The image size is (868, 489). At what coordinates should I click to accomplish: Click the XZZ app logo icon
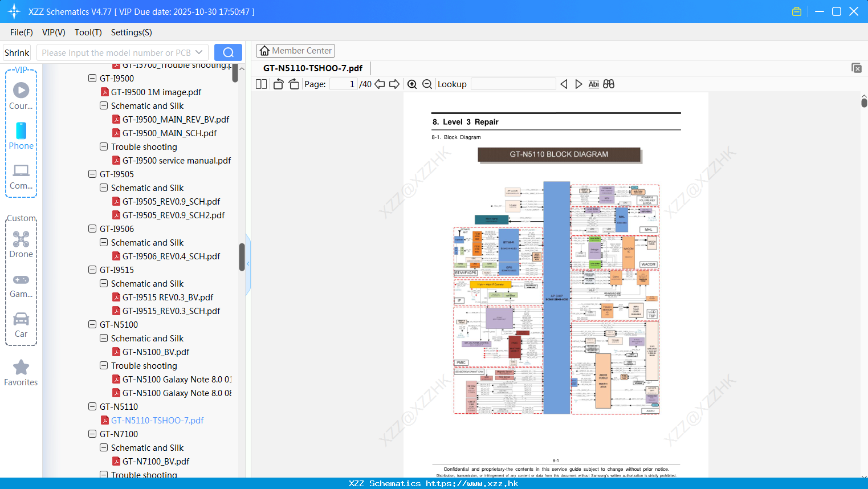(14, 11)
